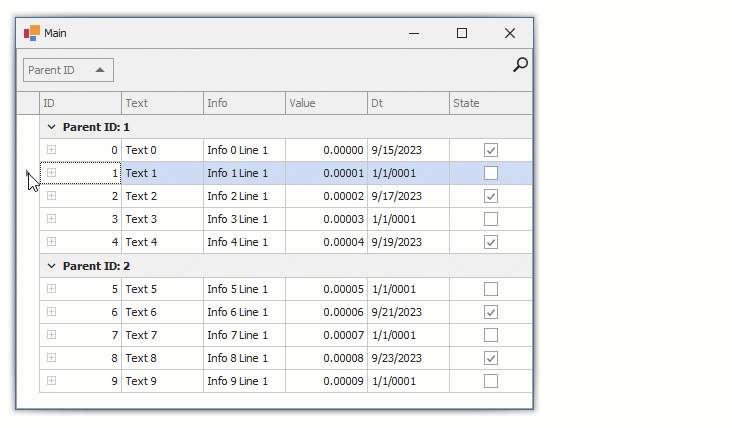Click the State column header
The height and width of the screenshot is (428, 732).
pos(490,103)
